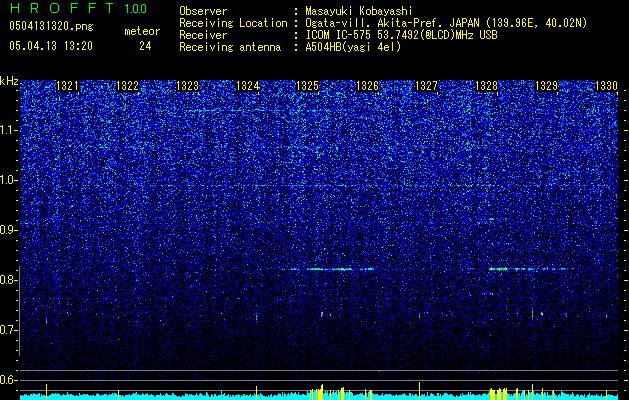Click the 1327 time marker
The image size is (629, 400).
(426, 86)
